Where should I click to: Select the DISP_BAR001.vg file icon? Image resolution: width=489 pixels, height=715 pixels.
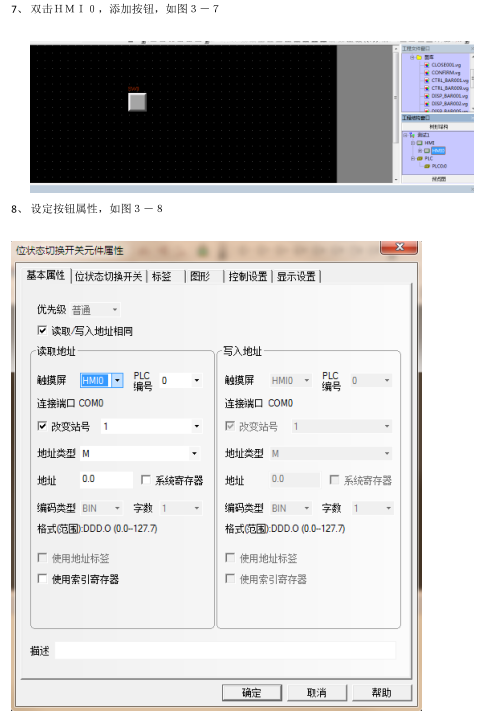427,96
